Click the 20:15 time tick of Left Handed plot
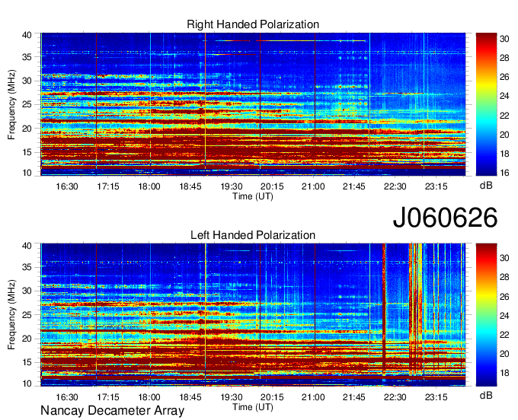Viewport: 518px width, 420px height. (x=272, y=397)
